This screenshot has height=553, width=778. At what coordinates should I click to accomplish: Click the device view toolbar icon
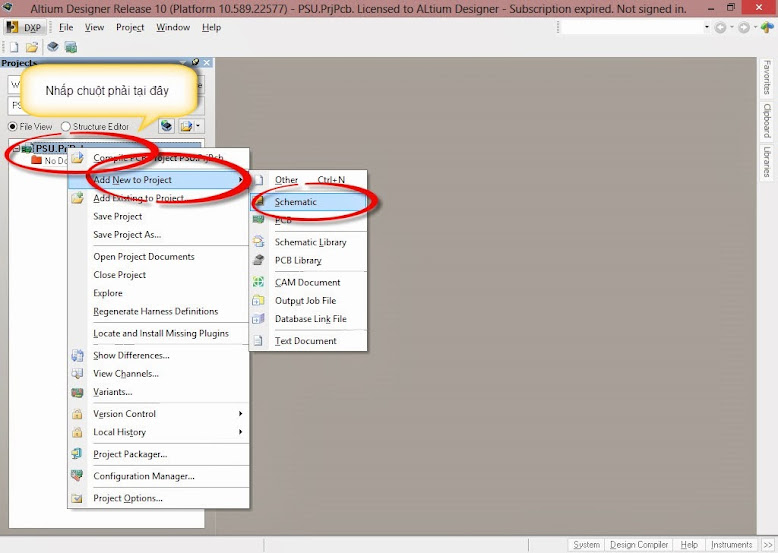53,47
